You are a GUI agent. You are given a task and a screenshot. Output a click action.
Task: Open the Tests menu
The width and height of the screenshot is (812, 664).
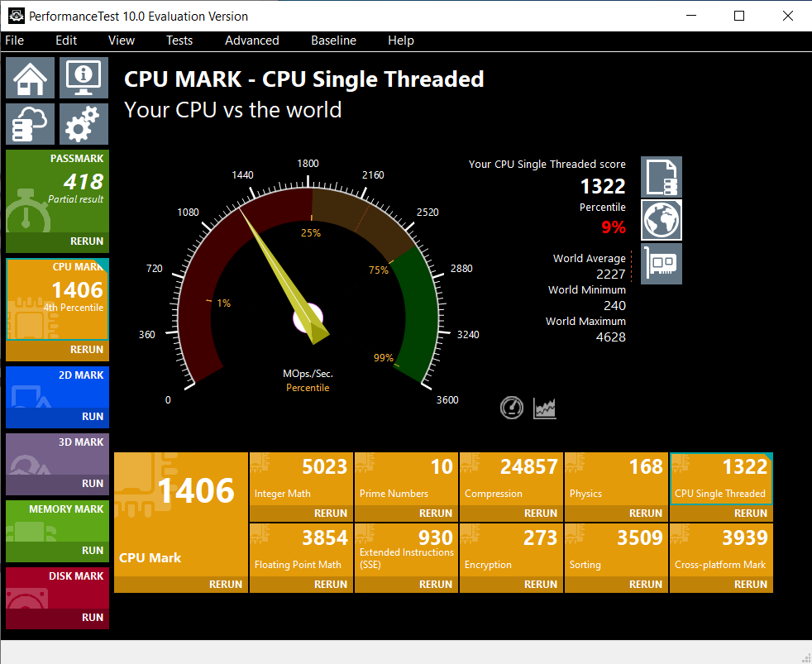[x=179, y=41]
